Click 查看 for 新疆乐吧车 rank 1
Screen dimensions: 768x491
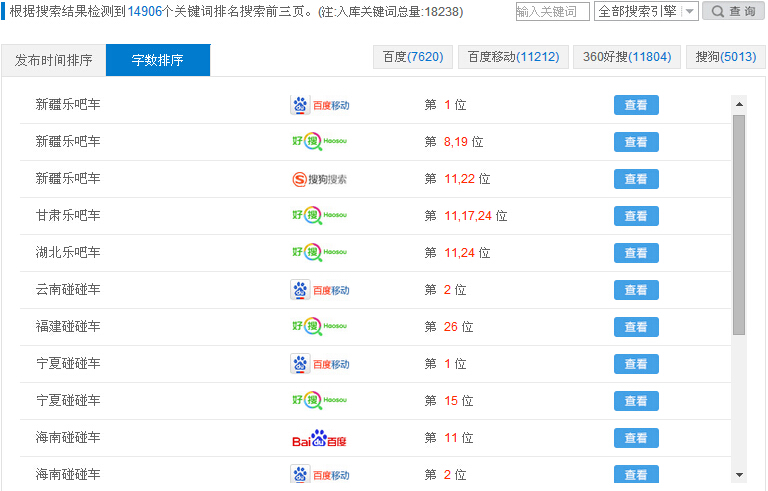click(636, 105)
